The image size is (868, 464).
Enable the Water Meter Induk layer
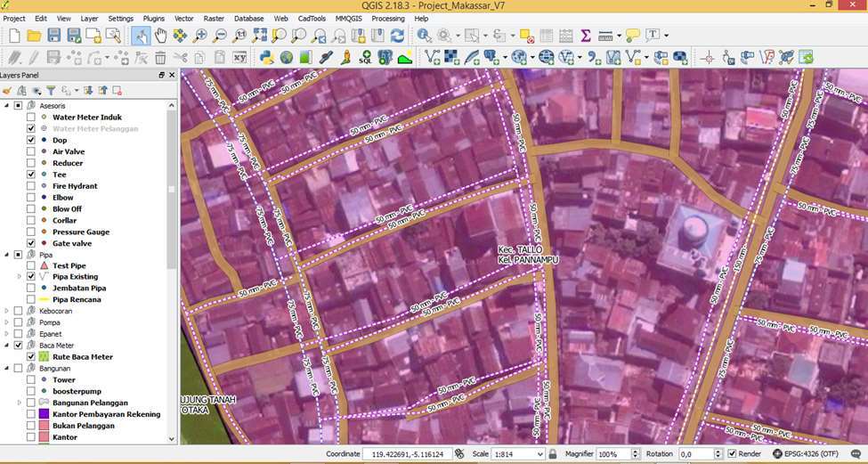click(x=31, y=118)
